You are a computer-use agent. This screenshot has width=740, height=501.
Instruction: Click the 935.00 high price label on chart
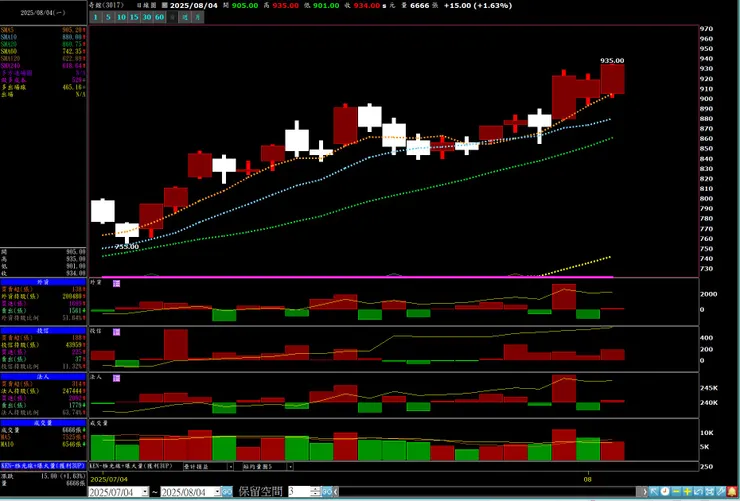612,60
